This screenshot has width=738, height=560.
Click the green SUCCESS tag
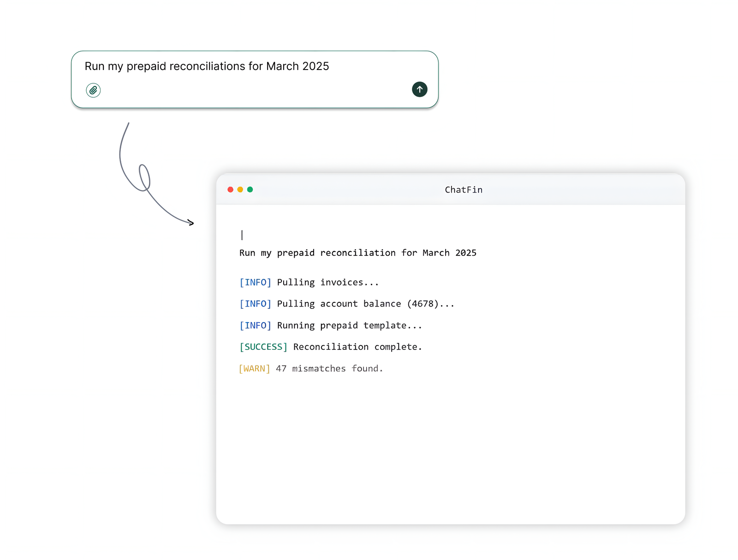coord(263,347)
